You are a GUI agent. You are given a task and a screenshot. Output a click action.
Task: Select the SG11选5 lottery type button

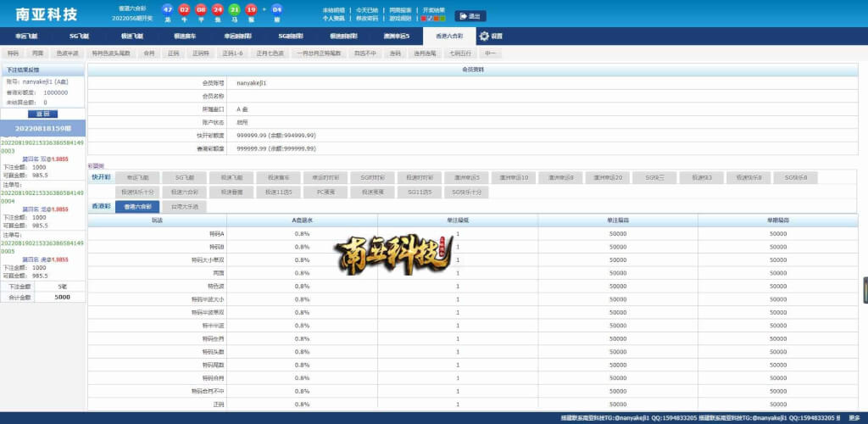(x=420, y=192)
